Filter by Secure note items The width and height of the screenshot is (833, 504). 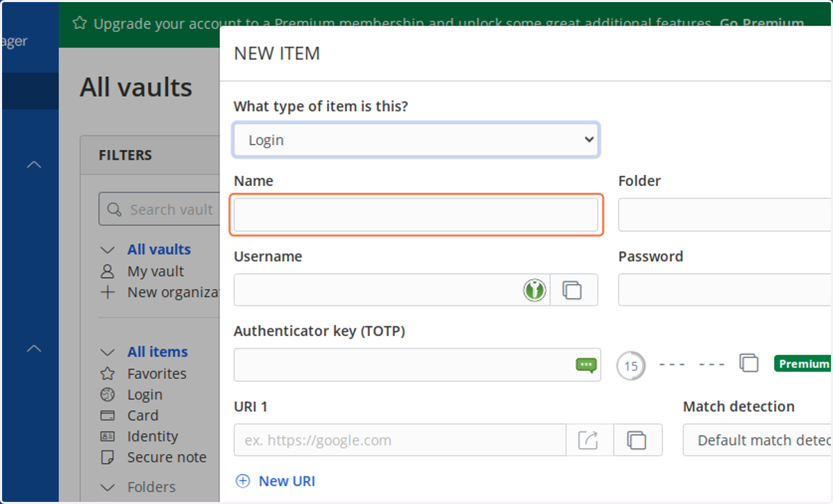point(167,457)
